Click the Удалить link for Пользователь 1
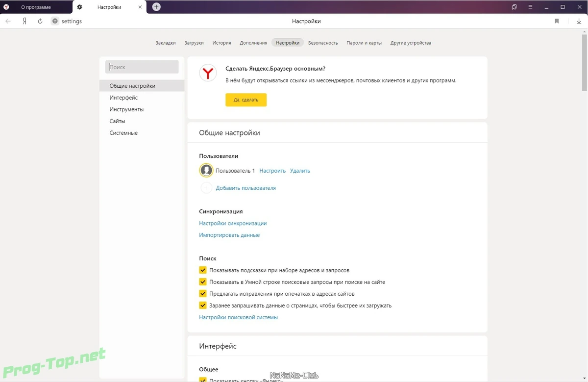Screen dimensions: 588x382 click(300, 171)
